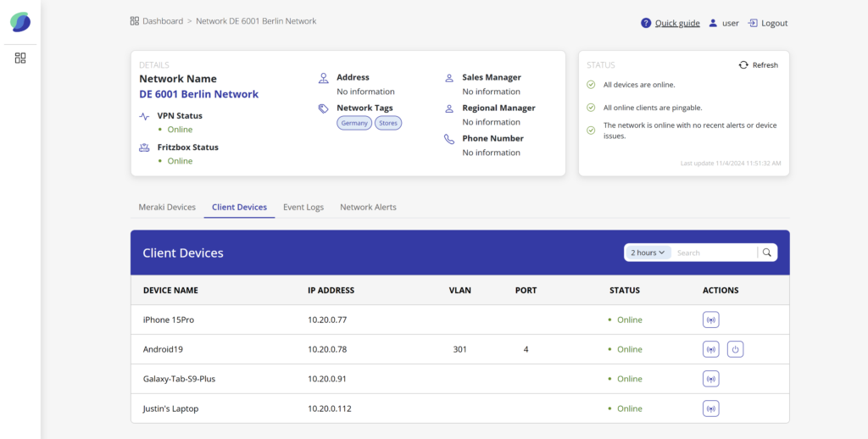Go to Dashboard breadcrumb link
The image size is (868, 439).
pos(162,21)
